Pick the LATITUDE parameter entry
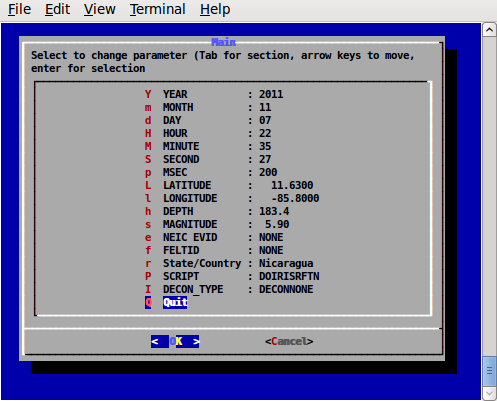 point(229,185)
